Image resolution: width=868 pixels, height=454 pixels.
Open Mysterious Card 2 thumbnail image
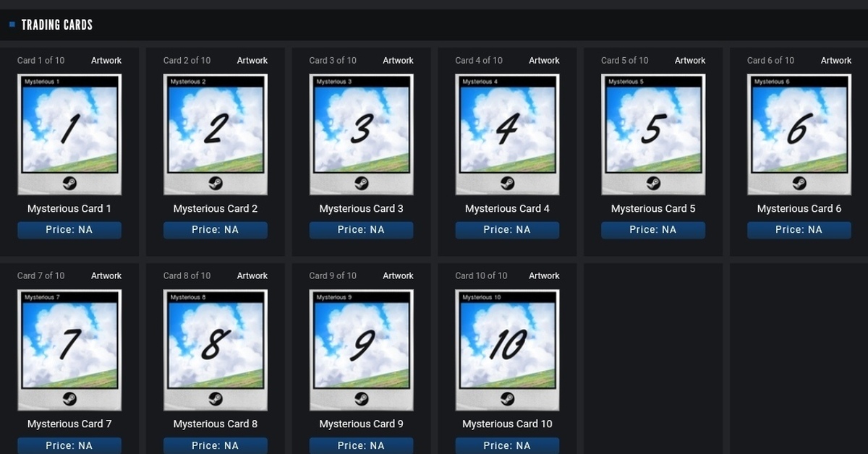pos(216,134)
